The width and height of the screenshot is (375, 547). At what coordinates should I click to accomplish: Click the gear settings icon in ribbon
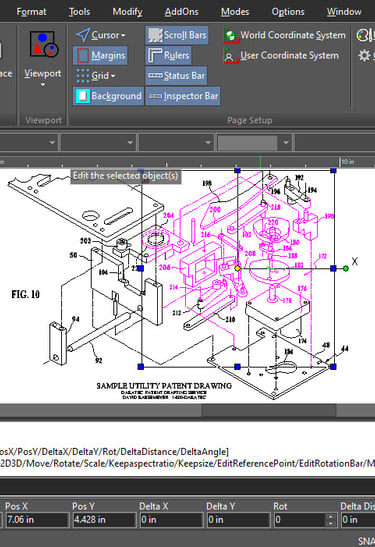pos(364,55)
